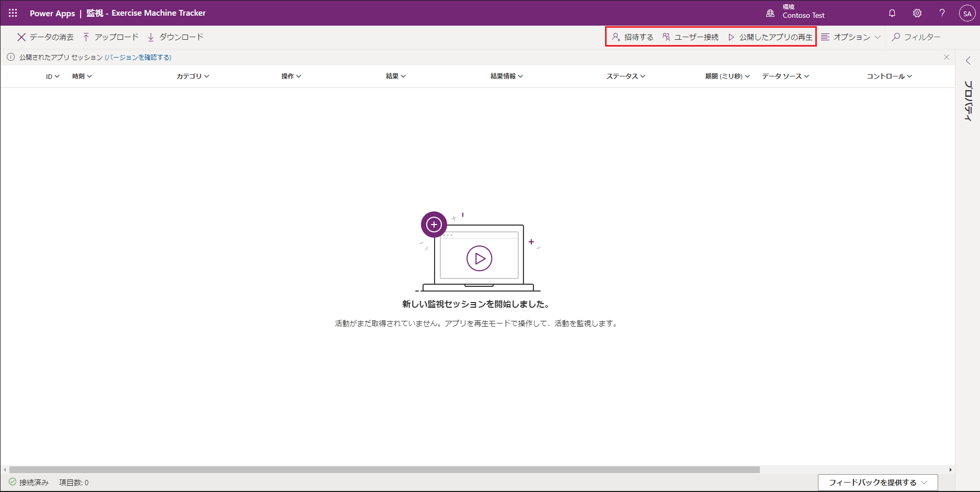Click 招待する invite button
The height and width of the screenshot is (492, 980).
coord(633,37)
